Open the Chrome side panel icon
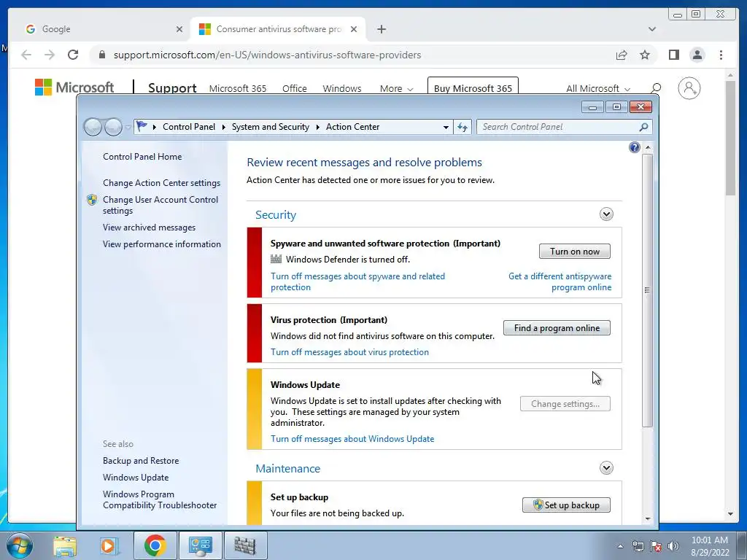 [673, 55]
